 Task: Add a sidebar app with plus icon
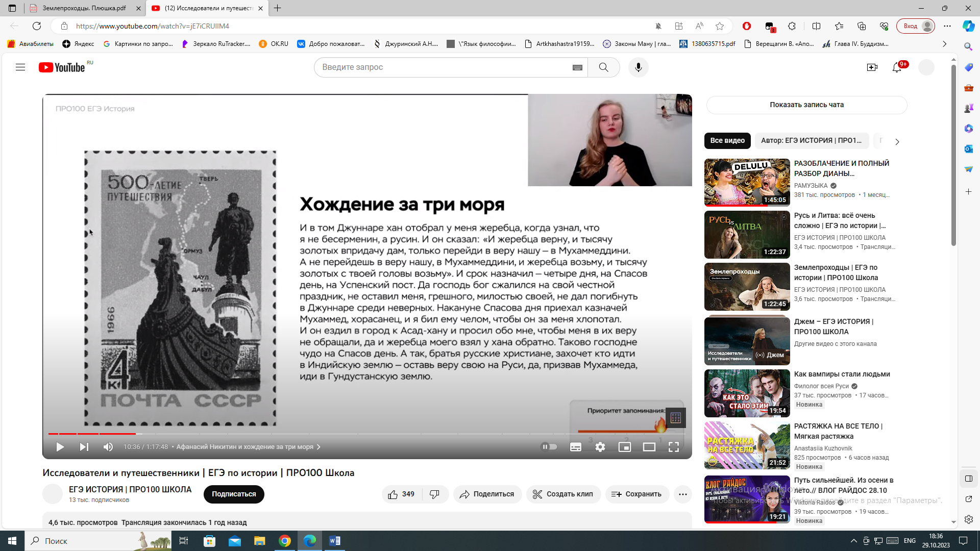coord(968,192)
